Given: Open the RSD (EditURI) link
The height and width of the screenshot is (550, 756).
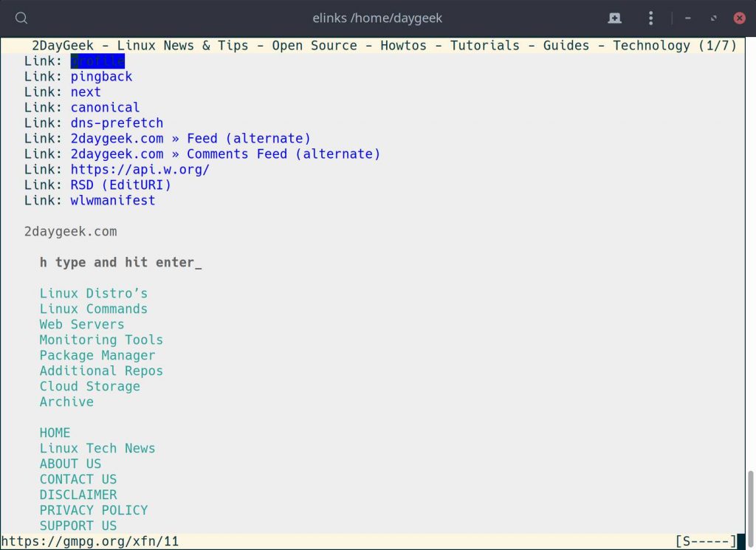Looking at the screenshot, I should tap(120, 185).
